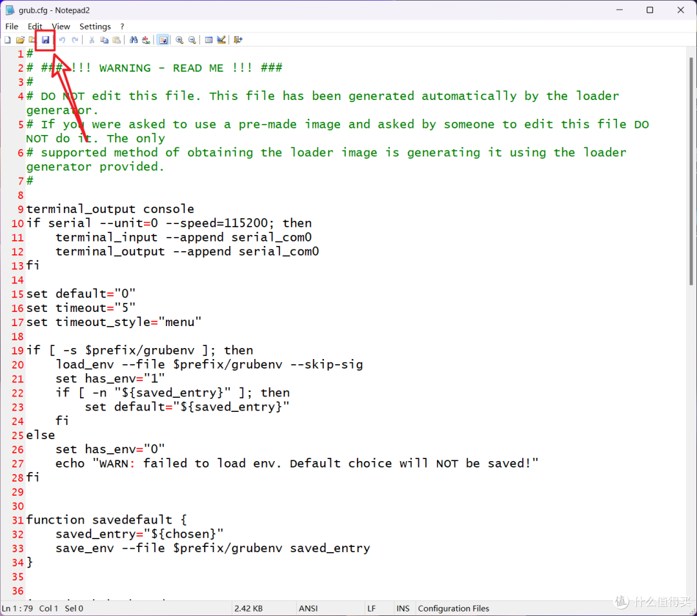Click the Copy icon in toolbar
The image size is (697, 616).
104,40
